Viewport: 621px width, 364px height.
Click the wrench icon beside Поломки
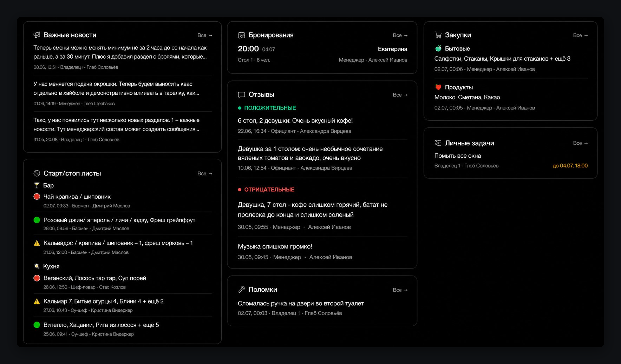pos(241,290)
